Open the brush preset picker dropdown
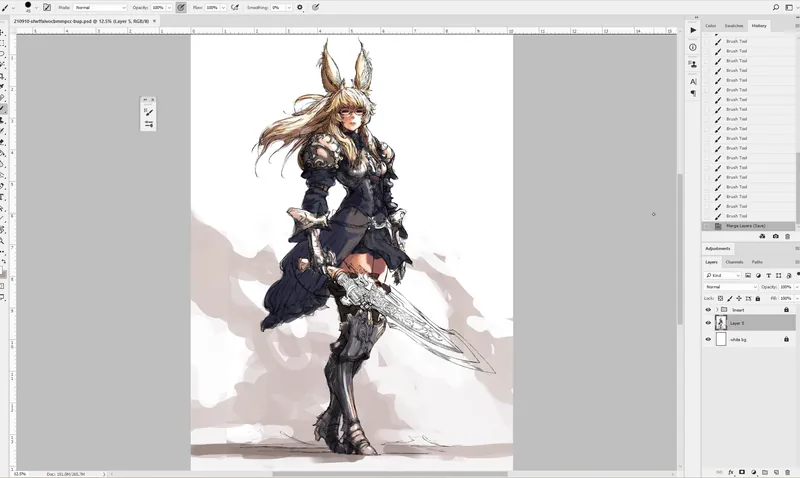800x478 pixels. [36, 8]
